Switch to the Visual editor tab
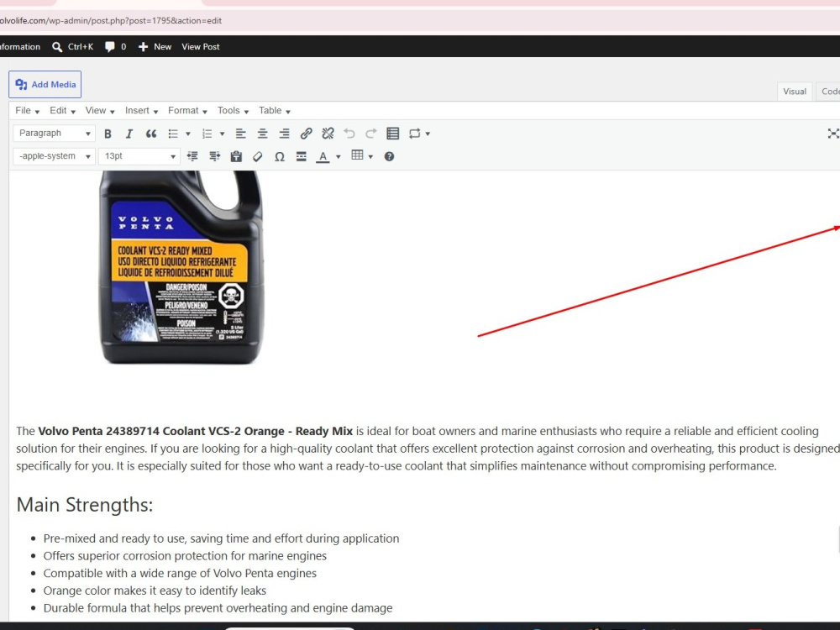 coord(795,92)
